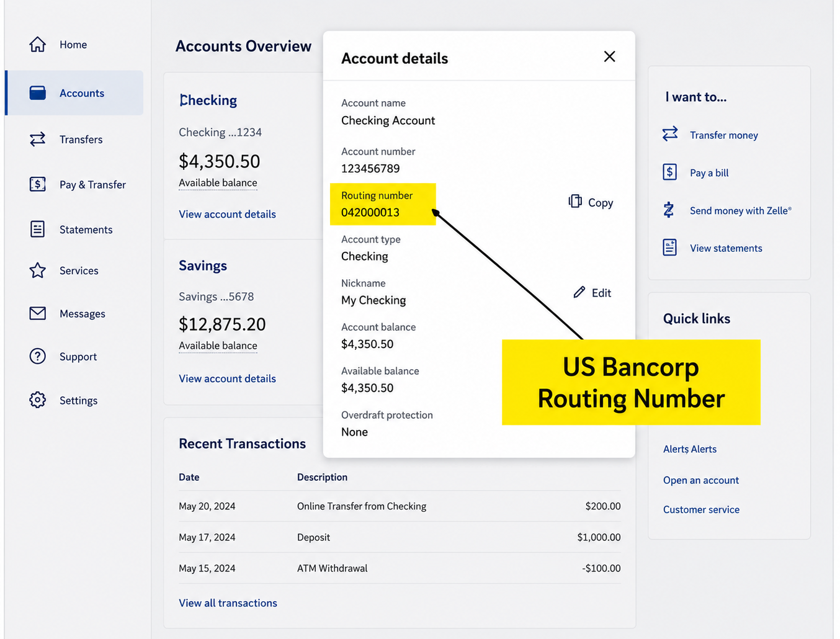
Task: Click View statements link
Action: pyautogui.click(x=726, y=248)
